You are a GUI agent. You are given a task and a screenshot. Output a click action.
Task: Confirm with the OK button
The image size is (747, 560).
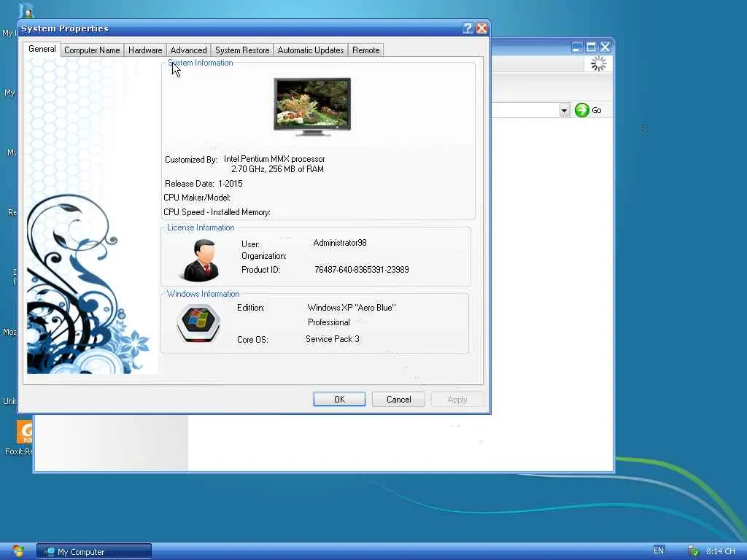point(339,399)
